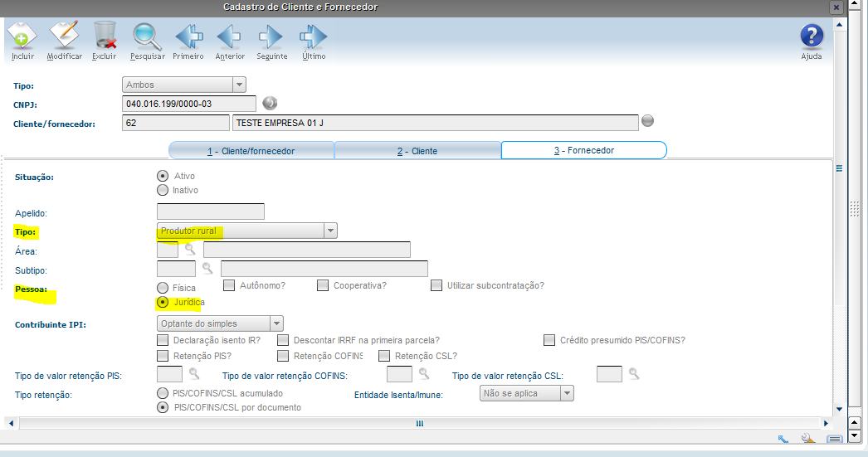Click the blue menu icon on right edge
The height and width of the screenshot is (457, 868).
coord(839,168)
